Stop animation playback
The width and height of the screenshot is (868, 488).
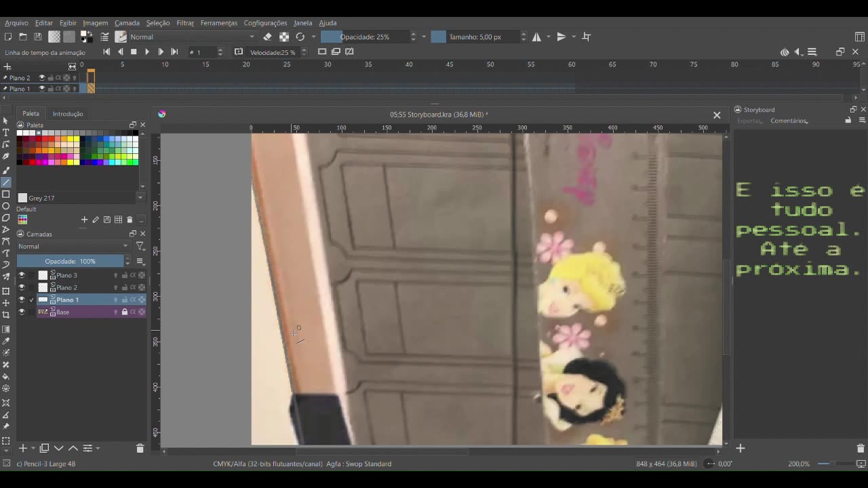pyautogui.click(x=134, y=52)
